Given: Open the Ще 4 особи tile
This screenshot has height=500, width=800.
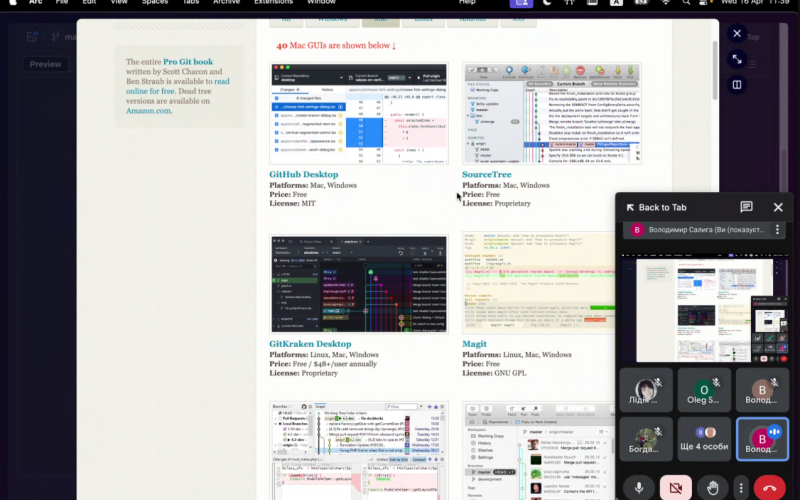Looking at the screenshot, I should point(704,439).
